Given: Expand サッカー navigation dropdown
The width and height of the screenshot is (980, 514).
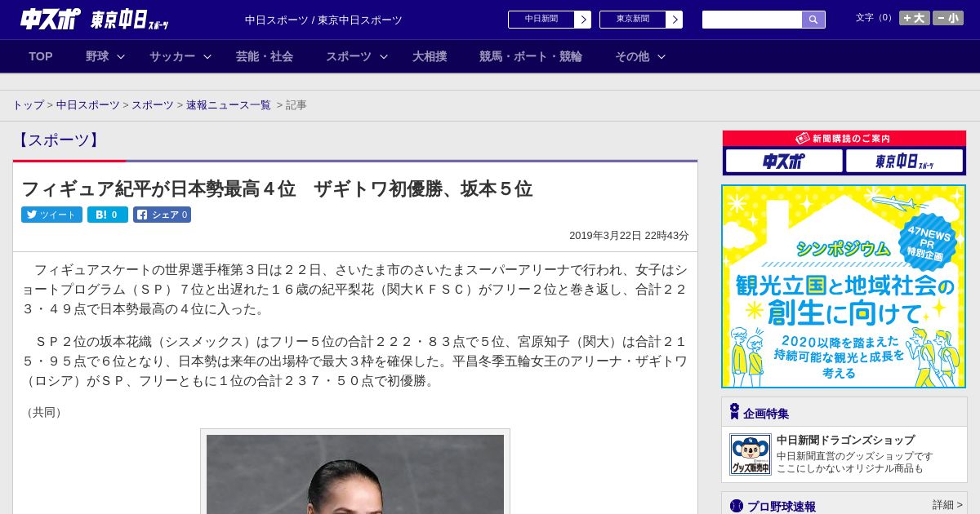Looking at the screenshot, I should pos(180,56).
